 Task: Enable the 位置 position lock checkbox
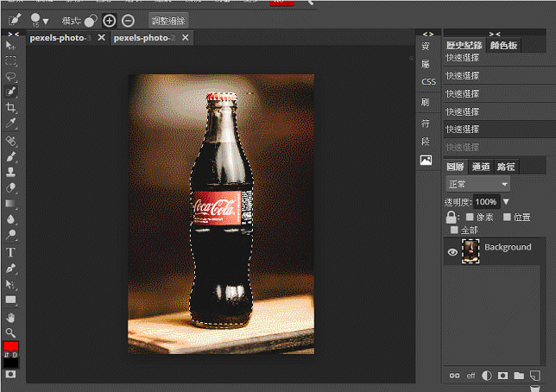point(507,217)
